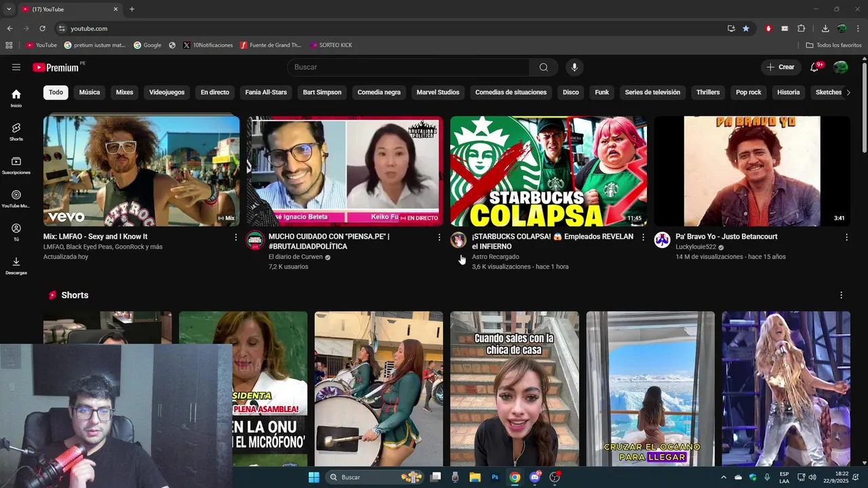Open LMFAO mix video thumbnail
Viewport: 868px width, 488px height.
tap(142, 171)
